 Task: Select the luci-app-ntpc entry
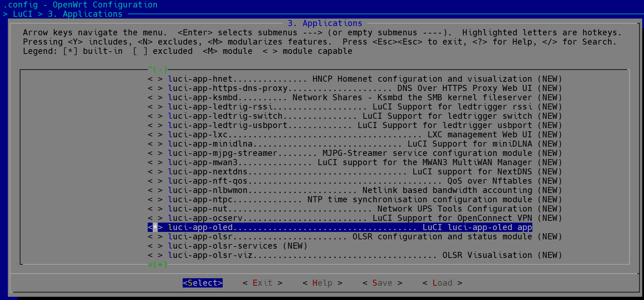pyautogui.click(x=355, y=199)
